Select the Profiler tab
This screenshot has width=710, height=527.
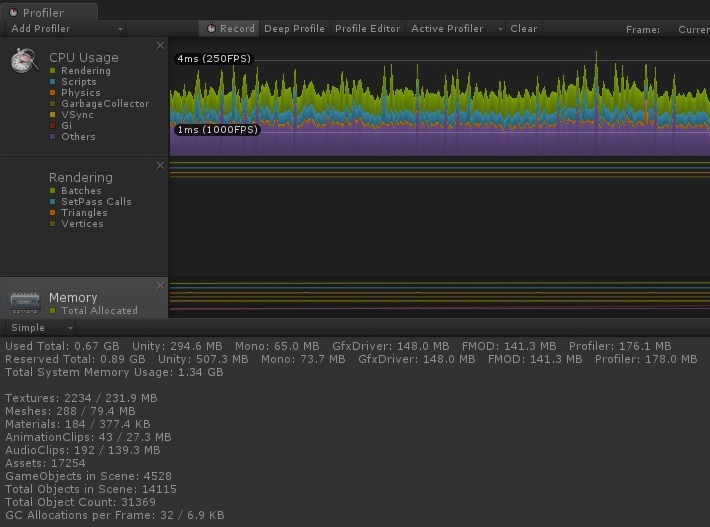(49, 12)
